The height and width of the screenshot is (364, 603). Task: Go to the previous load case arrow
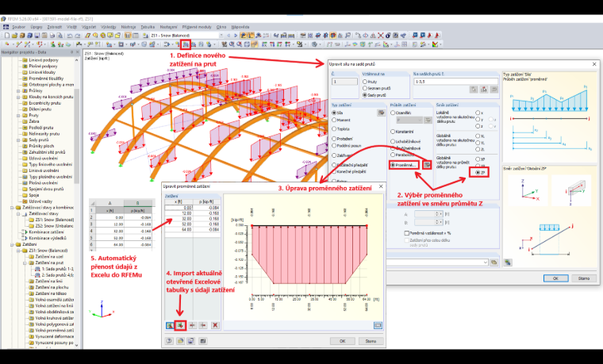(229, 36)
